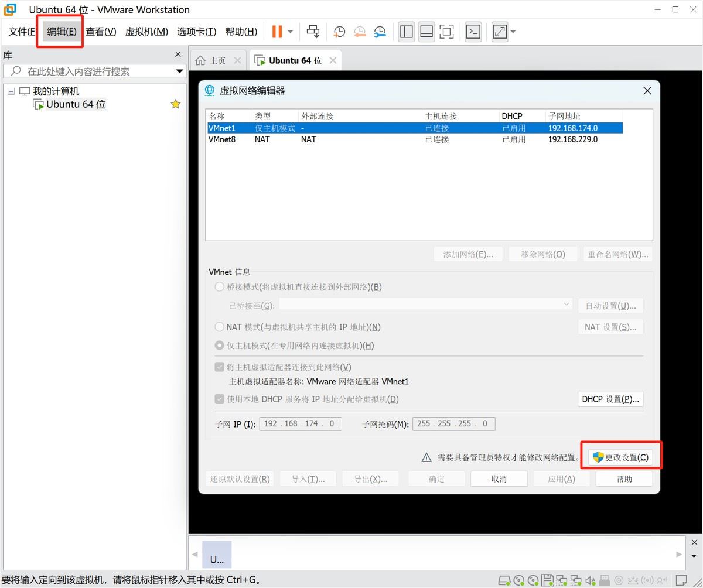Open the library search dropdown arrow
Image resolution: width=703 pixels, height=588 pixels.
coord(180,71)
